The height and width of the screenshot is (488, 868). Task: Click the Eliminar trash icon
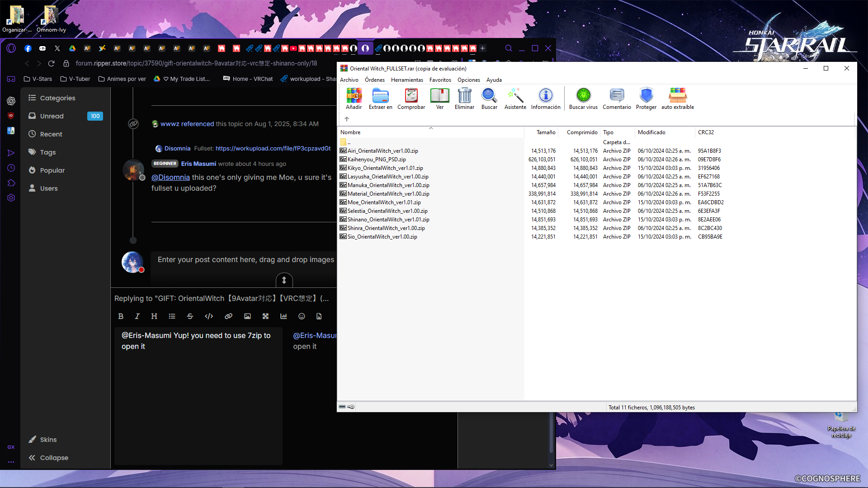464,99
